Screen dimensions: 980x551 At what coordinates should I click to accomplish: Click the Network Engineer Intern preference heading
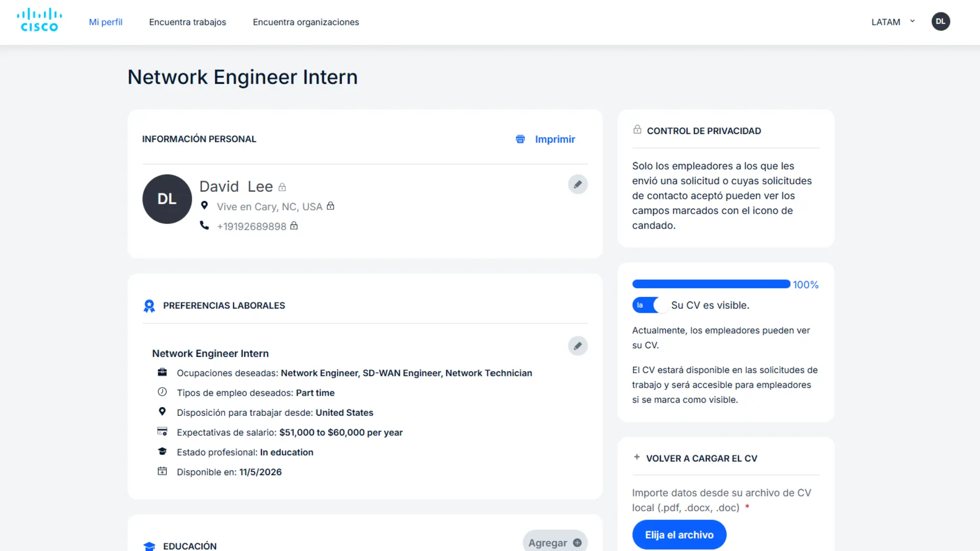(210, 354)
